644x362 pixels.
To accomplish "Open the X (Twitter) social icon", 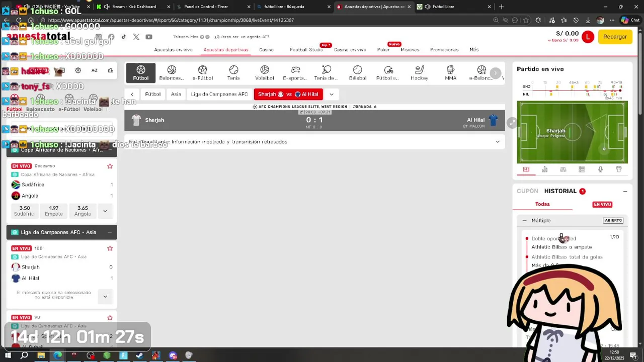I will (x=136, y=37).
